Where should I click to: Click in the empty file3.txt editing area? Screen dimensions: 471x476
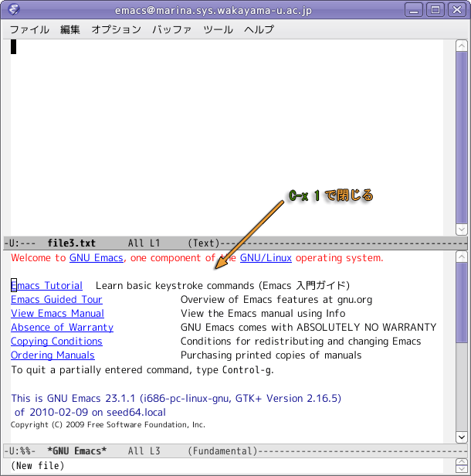click(x=227, y=137)
